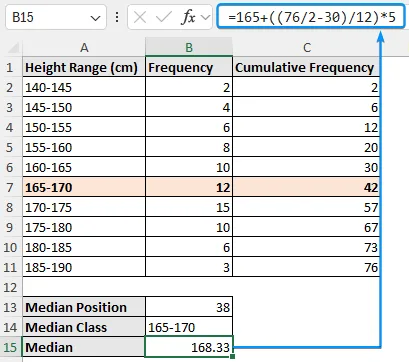The height and width of the screenshot is (362, 409).
Task: Select cell with '160-165'
Action: (84, 167)
